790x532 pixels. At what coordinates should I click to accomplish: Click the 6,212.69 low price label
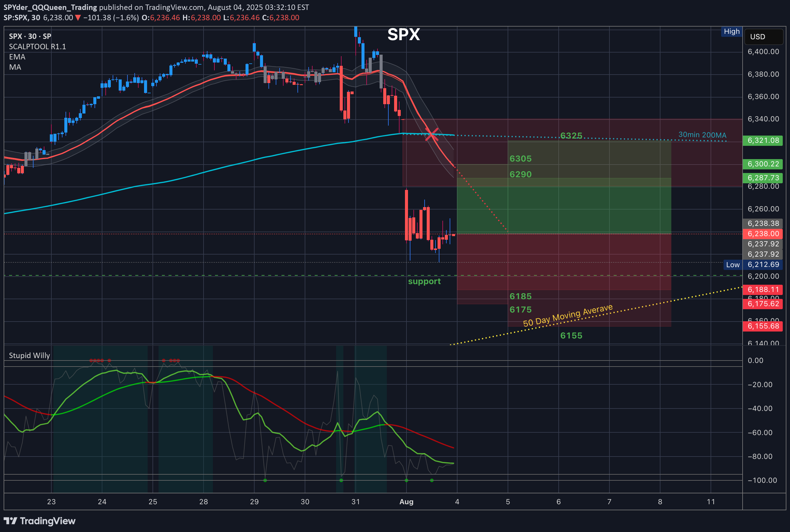tap(763, 265)
